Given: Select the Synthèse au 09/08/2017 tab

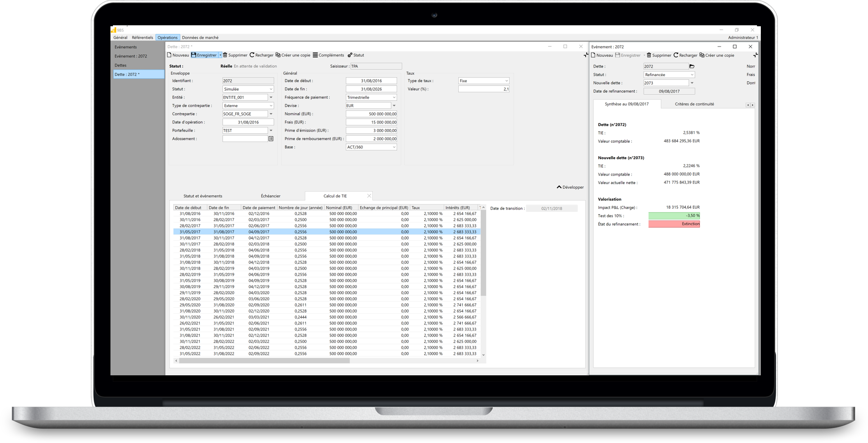Looking at the screenshot, I should point(627,104).
